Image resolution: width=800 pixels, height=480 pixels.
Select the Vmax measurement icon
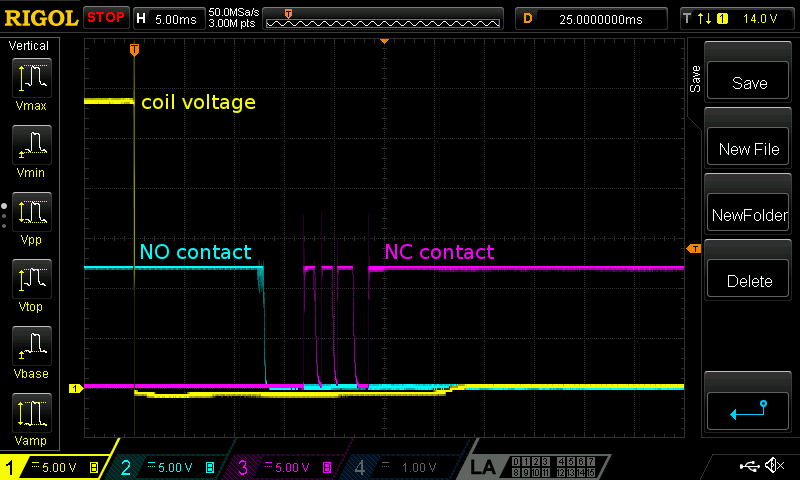(32, 78)
